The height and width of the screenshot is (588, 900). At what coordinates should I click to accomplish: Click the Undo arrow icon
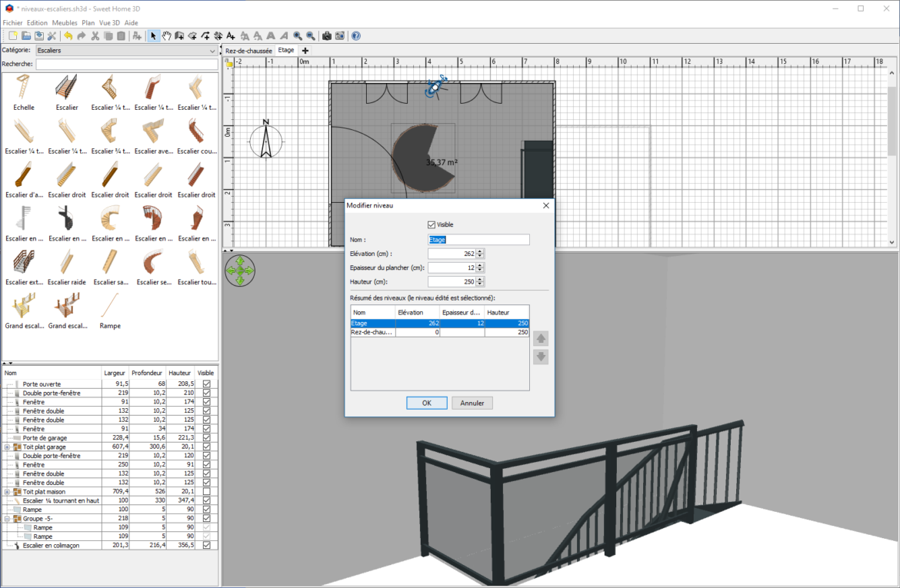click(70, 35)
